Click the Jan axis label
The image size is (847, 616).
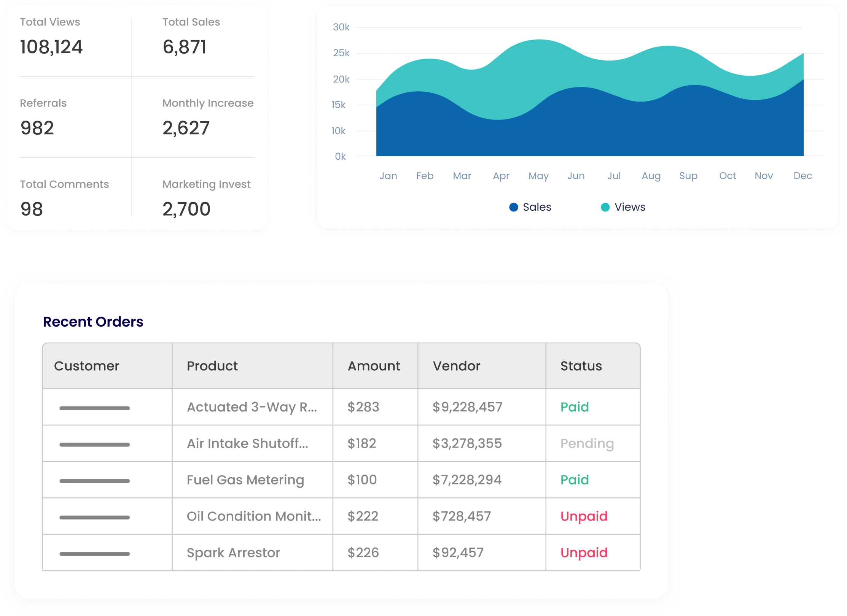click(388, 176)
